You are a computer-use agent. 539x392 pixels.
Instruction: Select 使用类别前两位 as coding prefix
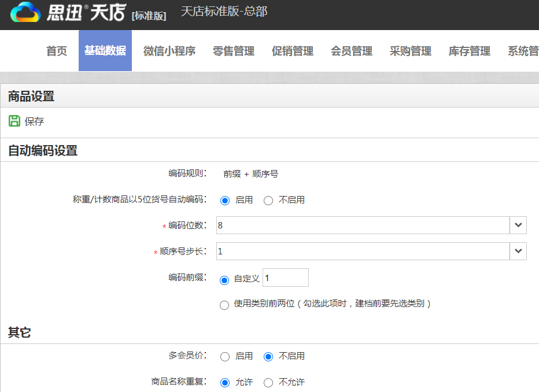pos(224,305)
